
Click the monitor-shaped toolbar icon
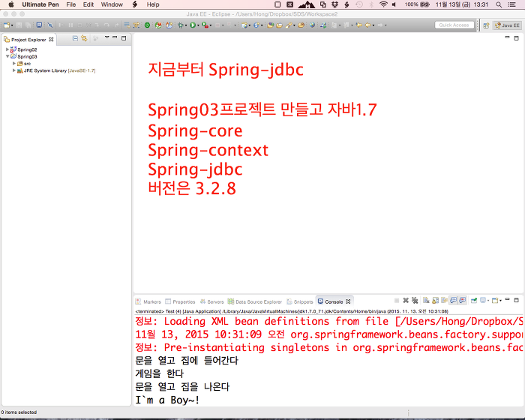point(39,25)
